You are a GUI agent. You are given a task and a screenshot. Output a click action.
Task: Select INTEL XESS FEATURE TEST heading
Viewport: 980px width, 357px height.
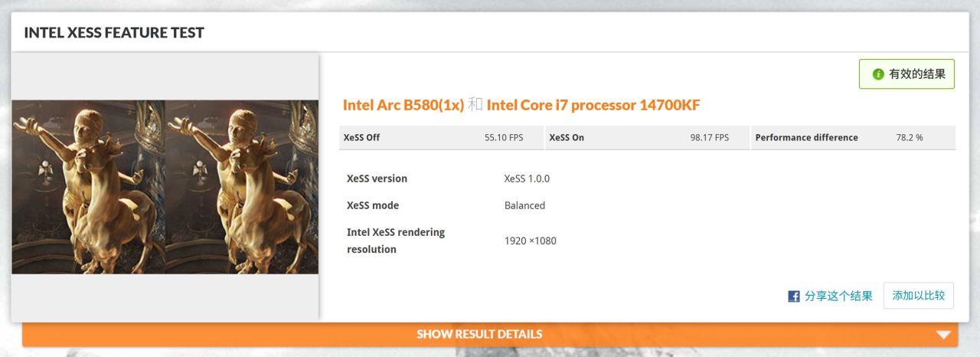(114, 33)
